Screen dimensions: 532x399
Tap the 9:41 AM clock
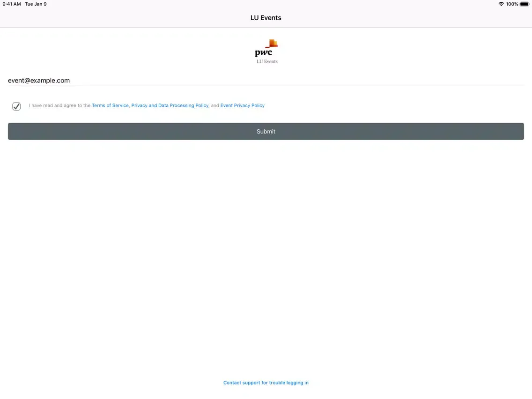[x=12, y=4]
